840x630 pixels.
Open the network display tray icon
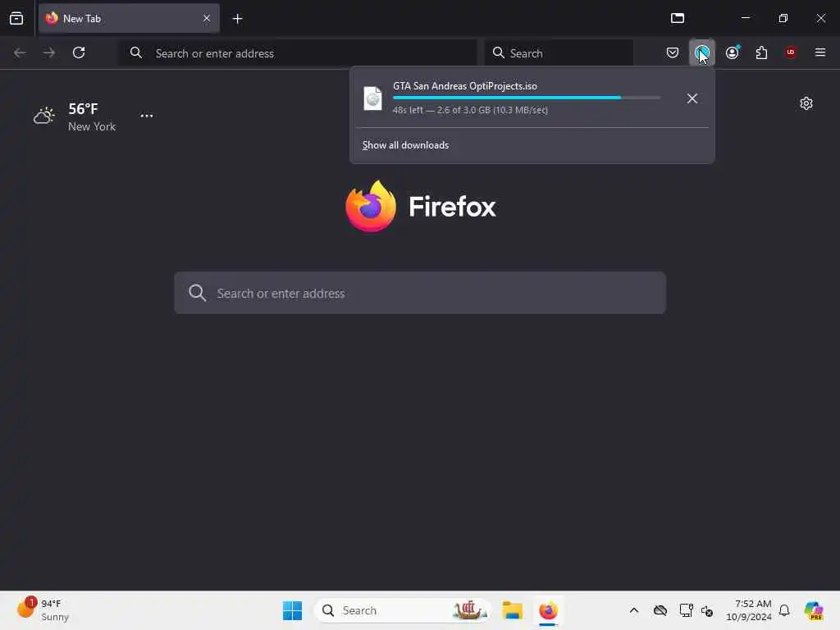(686, 610)
